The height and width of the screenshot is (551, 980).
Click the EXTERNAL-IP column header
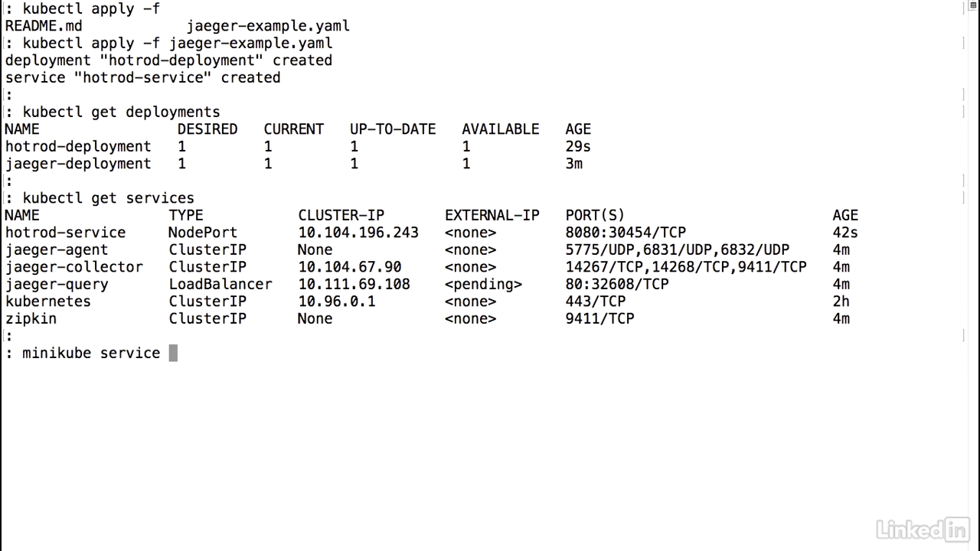(x=492, y=215)
